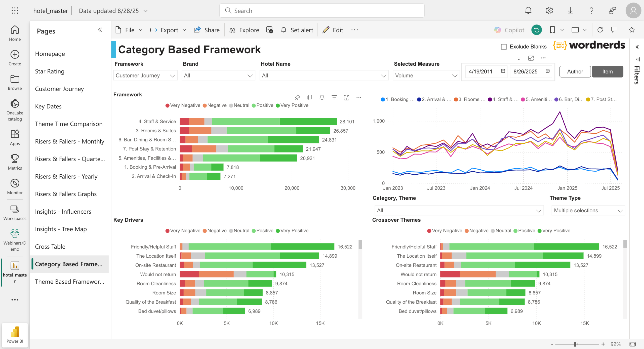
Task: Open the comments icon in toolbar
Action: (x=614, y=30)
